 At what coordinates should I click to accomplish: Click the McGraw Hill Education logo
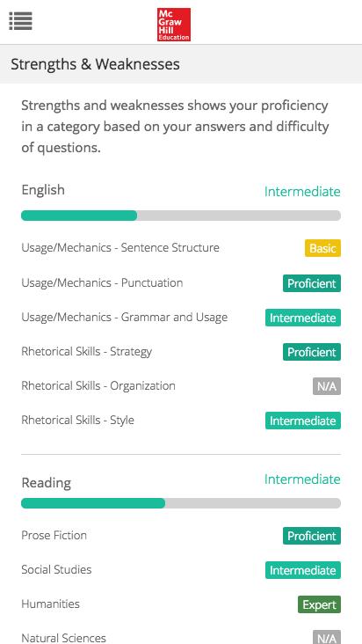(174, 25)
